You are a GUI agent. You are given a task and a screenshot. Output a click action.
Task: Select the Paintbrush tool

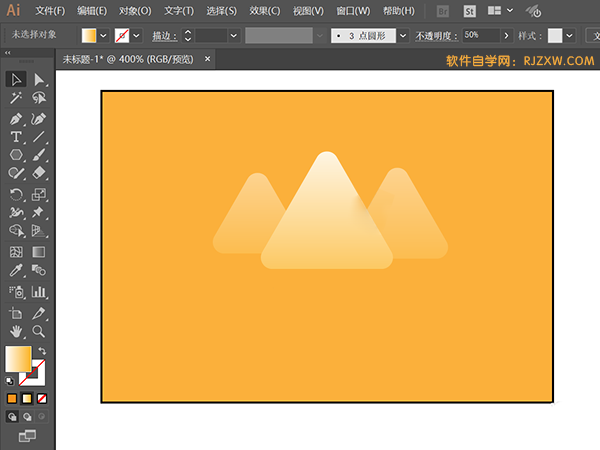[x=39, y=155]
